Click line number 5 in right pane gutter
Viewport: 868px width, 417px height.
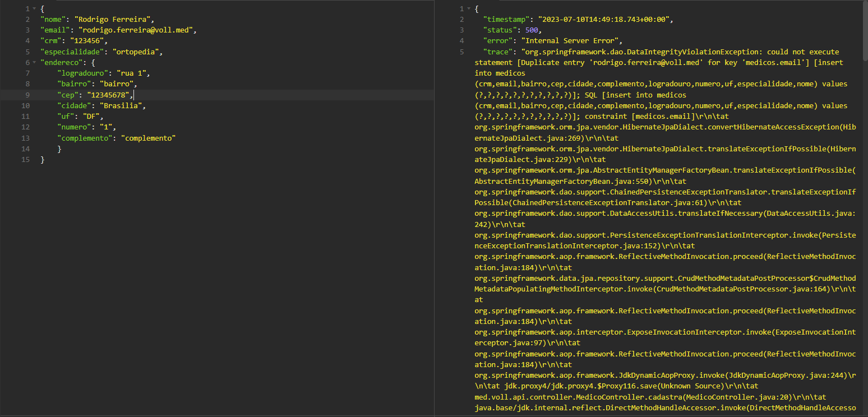pos(461,52)
